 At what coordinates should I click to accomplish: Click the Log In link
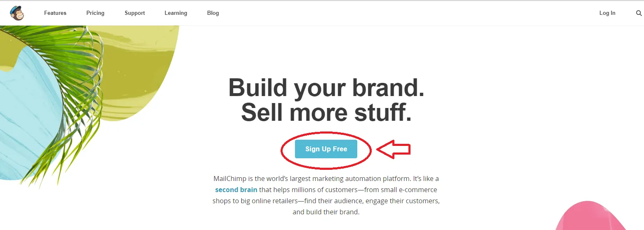click(607, 13)
